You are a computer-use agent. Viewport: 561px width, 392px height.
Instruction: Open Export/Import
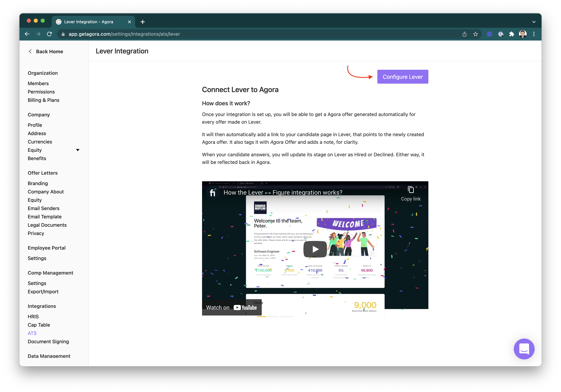pyautogui.click(x=43, y=292)
